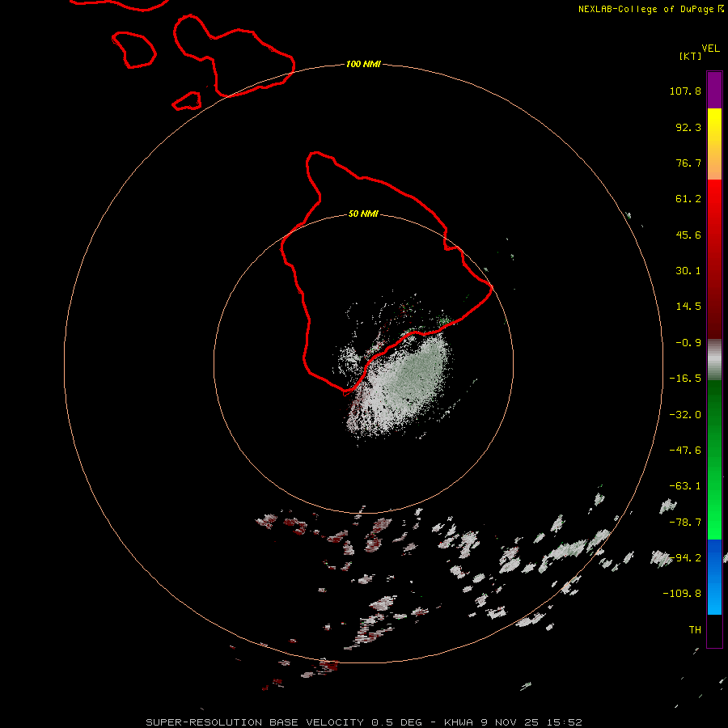Click the TH threshold label

[x=695, y=630]
